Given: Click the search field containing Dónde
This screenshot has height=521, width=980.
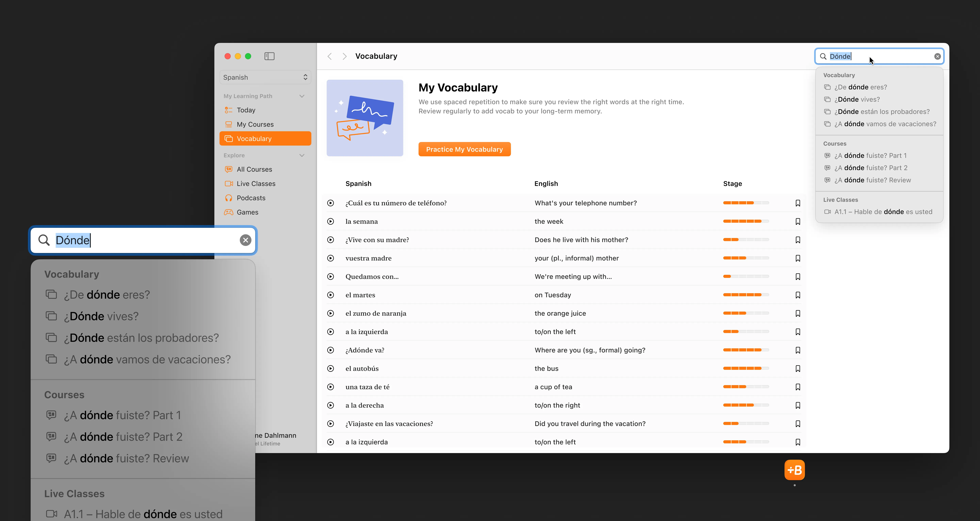Looking at the screenshot, I should pos(879,56).
